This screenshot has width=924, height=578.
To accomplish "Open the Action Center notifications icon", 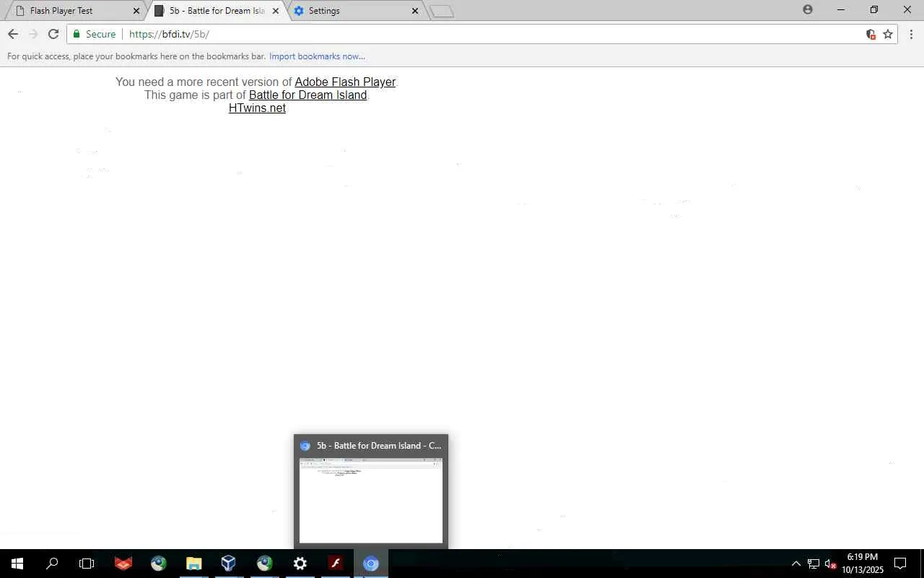I will [x=900, y=564].
